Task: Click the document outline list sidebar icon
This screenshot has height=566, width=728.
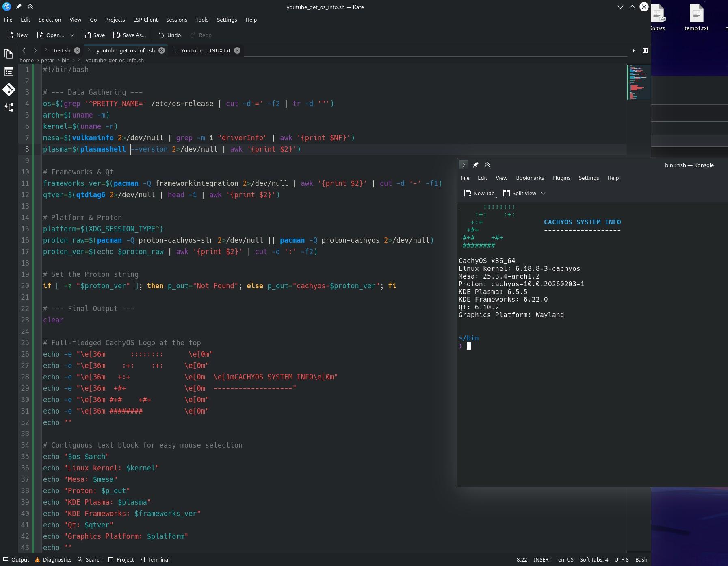Action: coord(9,72)
